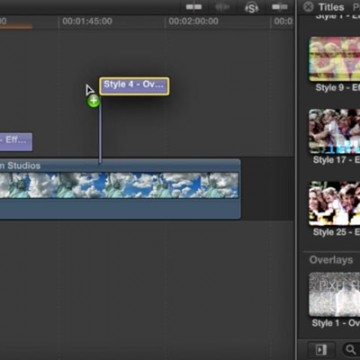Screen dimensions: 360x360
Task: Click the Overlays category header
Action: click(x=331, y=260)
